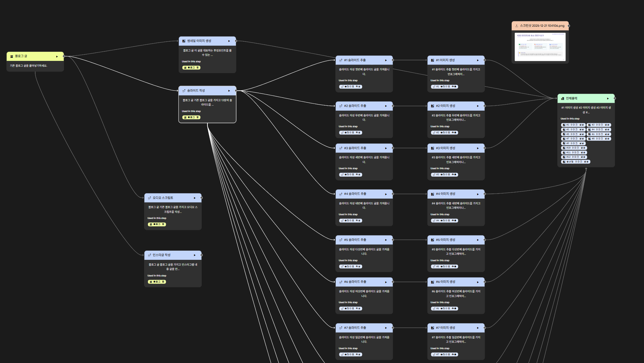Run the 전체출력 node using its play arrow

click(x=608, y=98)
